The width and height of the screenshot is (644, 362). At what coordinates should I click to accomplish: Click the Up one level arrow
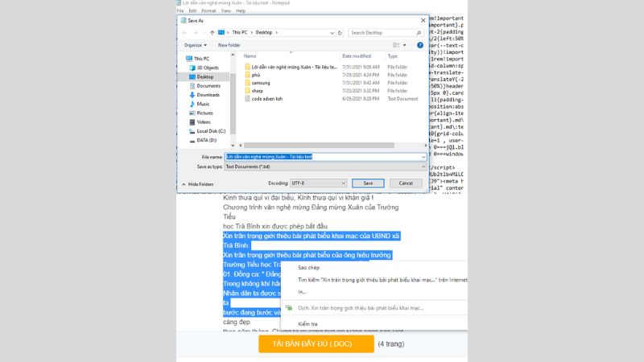211,32
